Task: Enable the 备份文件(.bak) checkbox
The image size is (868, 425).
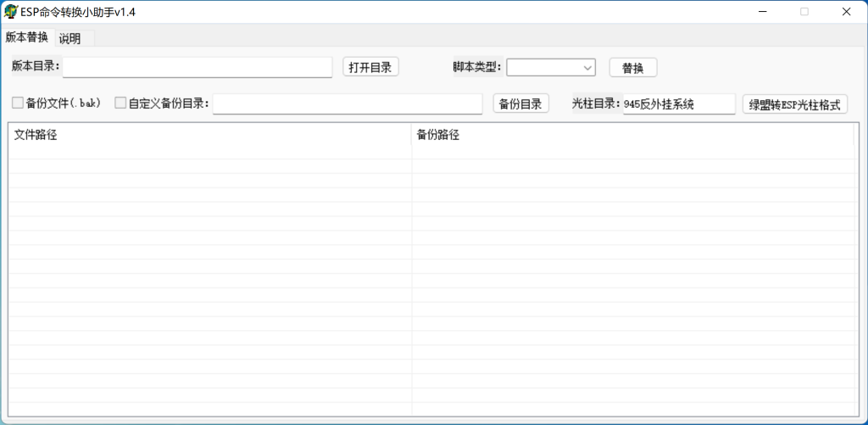Action: pos(18,103)
